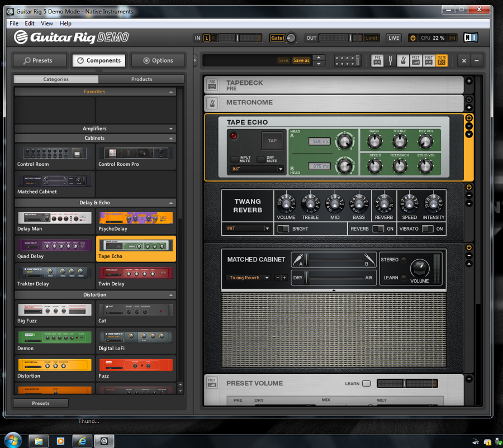Show the Tapedeck Pre module
Image resolution: width=503 pixels, height=448 pixels.
point(377,60)
